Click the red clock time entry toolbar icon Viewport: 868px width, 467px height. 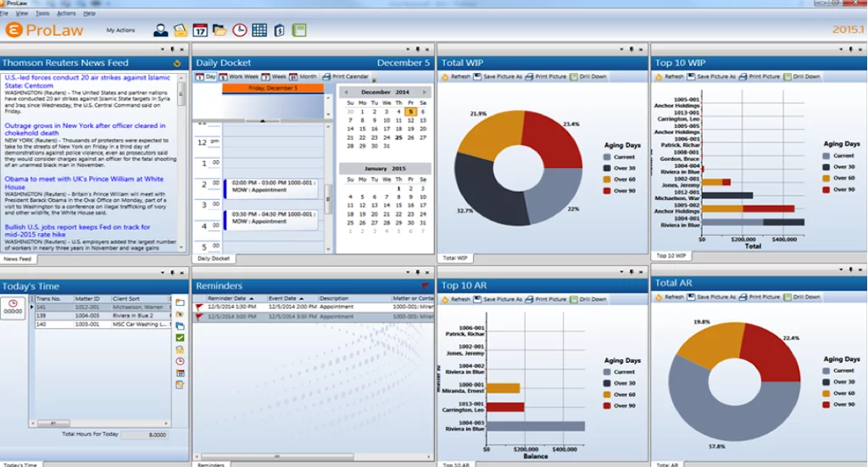coord(240,31)
